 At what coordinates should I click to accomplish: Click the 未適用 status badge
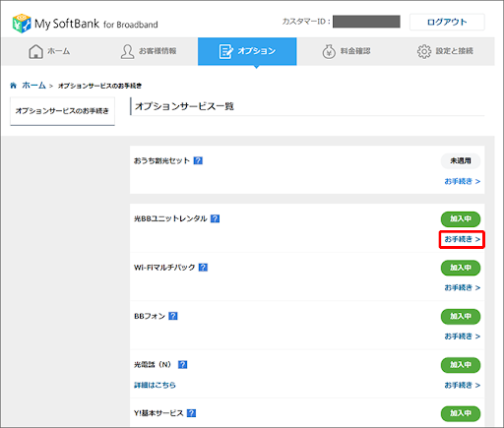[461, 160]
